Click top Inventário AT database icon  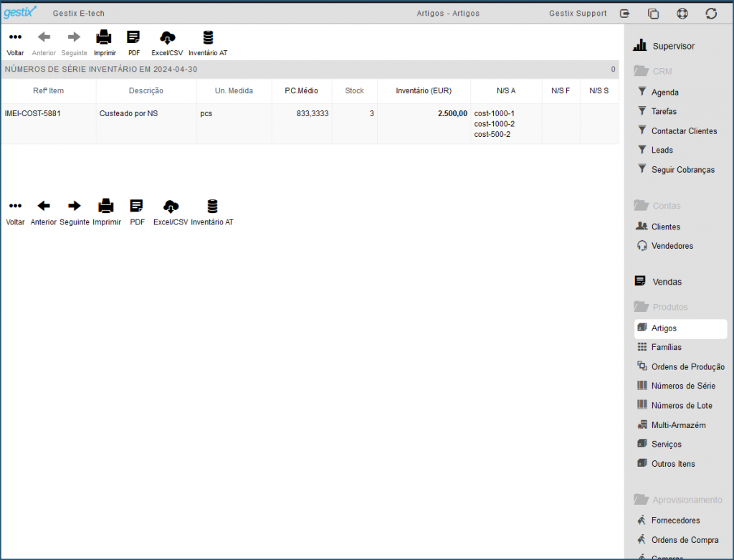[x=208, y=37]
